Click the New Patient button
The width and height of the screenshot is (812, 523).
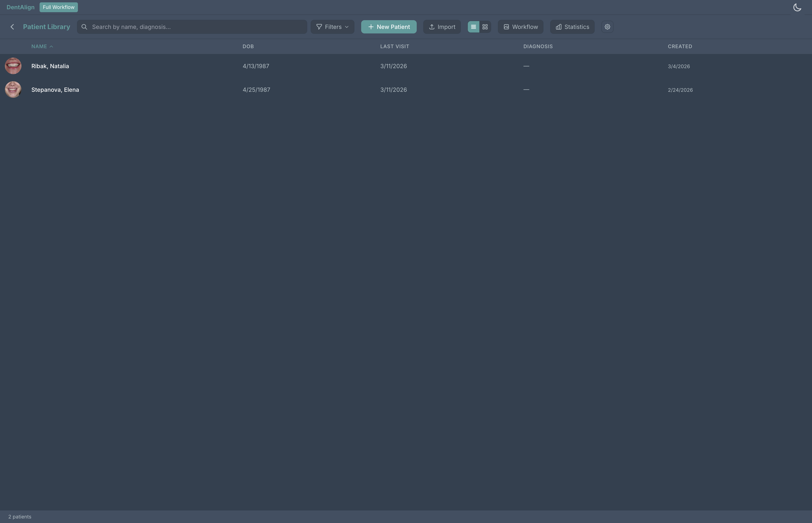(x=389, y=27)
